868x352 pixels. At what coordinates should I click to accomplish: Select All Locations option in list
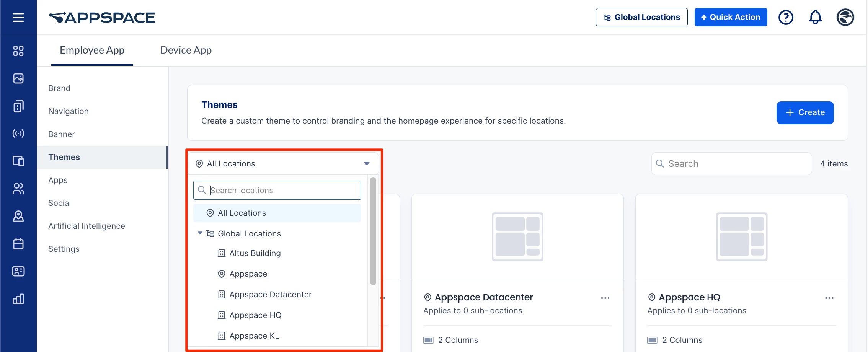pyautogui.click(x=277, y=213)
